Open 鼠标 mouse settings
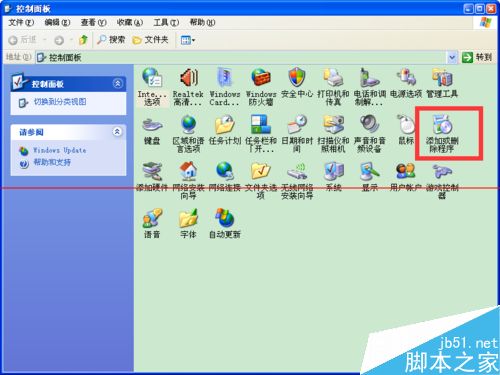Screen dimensions: 500x375 click(406, 130)
